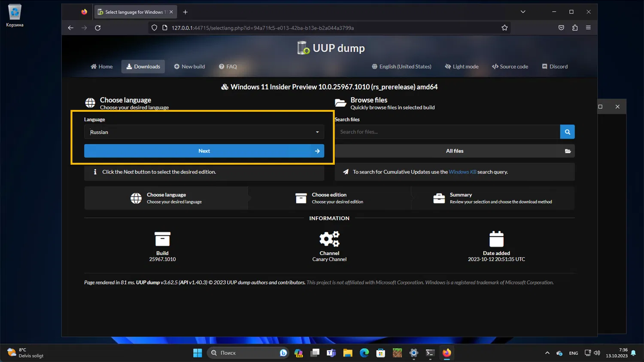The height and width of the screenshot is (362, 644).
Task: Click the blue Next button
Action: (x=204, y=151)
